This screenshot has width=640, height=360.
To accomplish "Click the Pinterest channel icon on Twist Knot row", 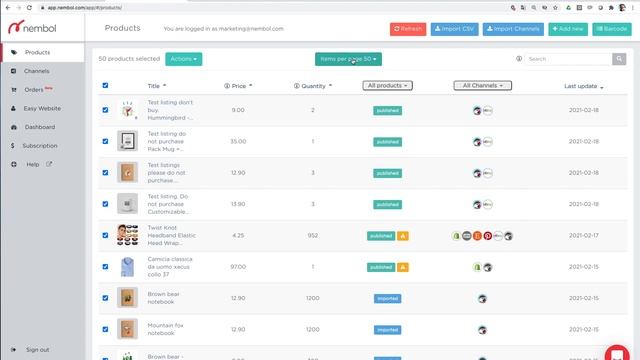I will click(487, 236).
